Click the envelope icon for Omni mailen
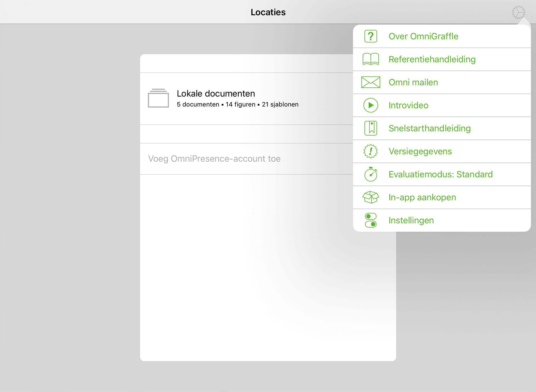The width and height of the screenshot is (536, 392). (370, 82)
